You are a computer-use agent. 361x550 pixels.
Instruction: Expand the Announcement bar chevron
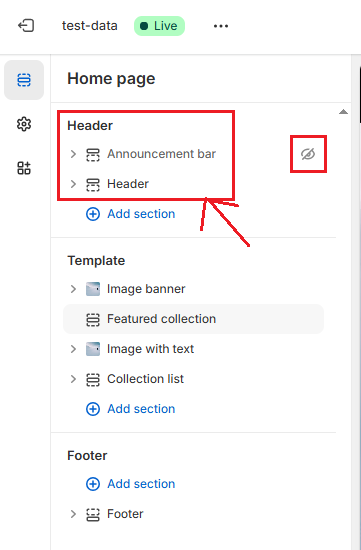[x=73, y=154]
